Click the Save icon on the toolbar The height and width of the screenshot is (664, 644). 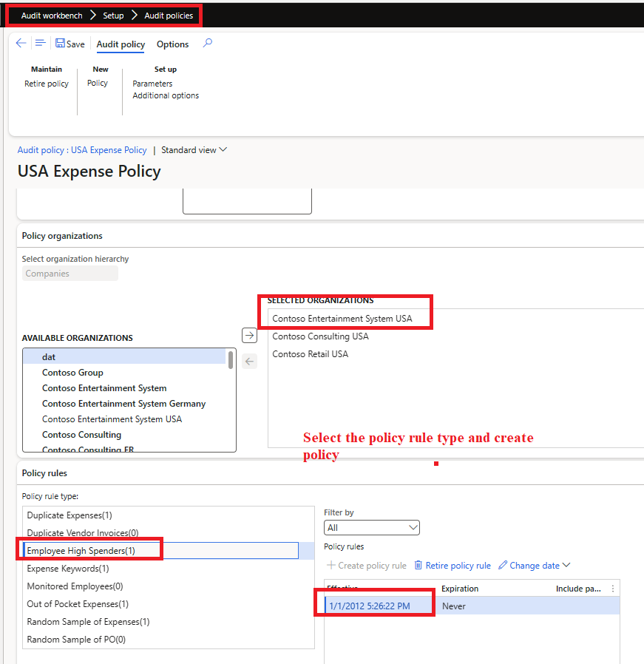coord(60,44)
